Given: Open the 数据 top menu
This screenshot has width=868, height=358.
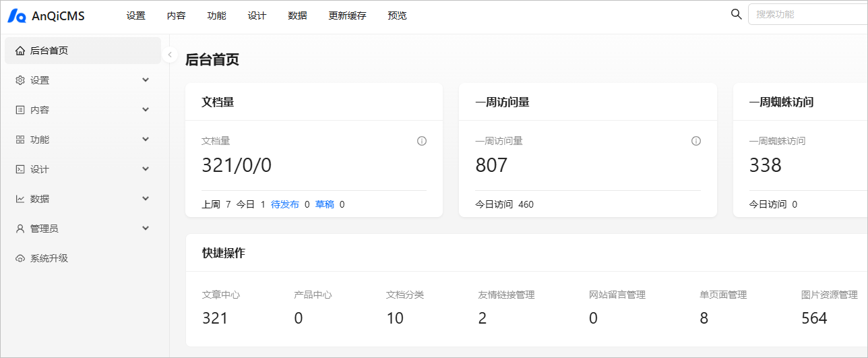Looking at the screenshot, I should coord(297,16).
